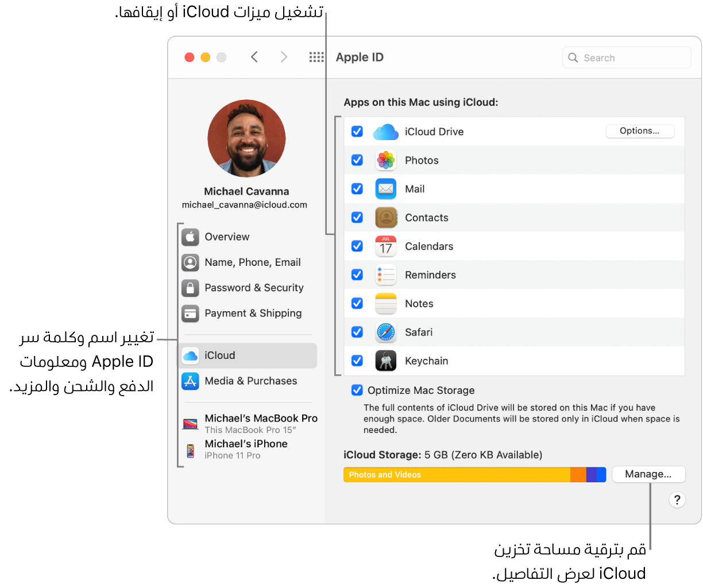Toggle the Notes checkbox
Screen dimensions: 703x588
(357, 303)
